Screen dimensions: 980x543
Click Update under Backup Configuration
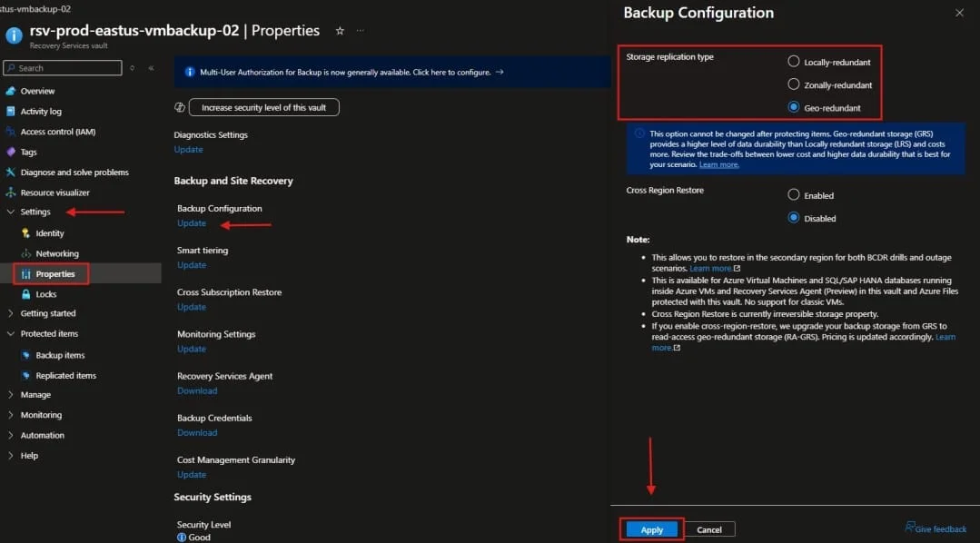[192, 223]
